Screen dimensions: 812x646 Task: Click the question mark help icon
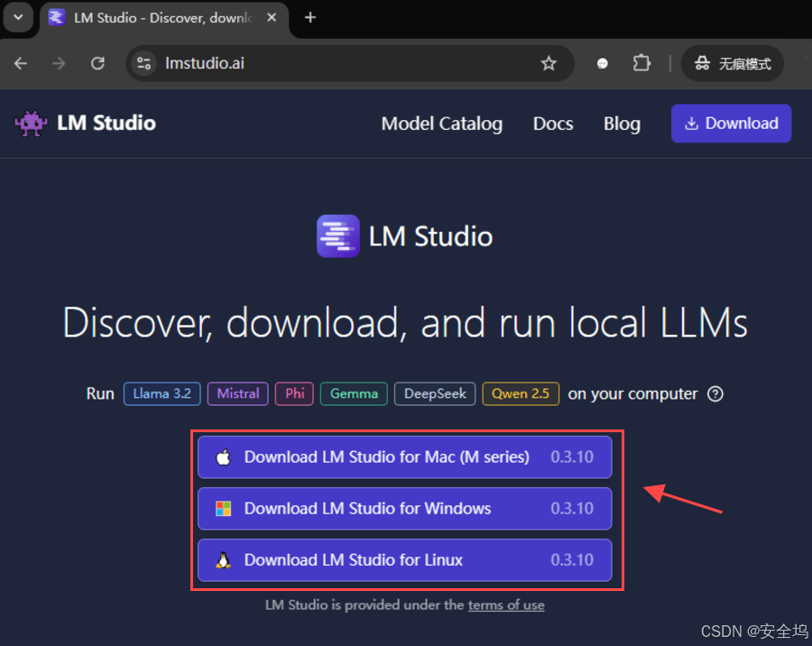[715, 393]
